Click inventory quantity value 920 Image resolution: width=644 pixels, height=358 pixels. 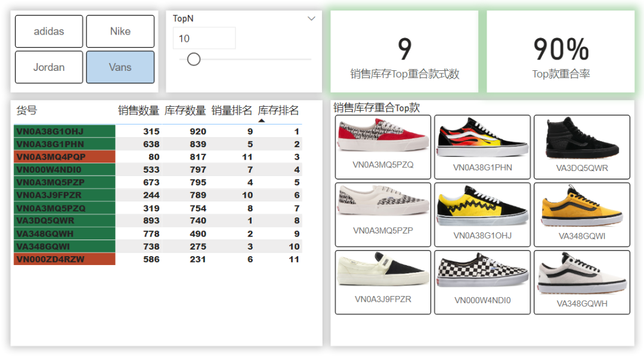click(x=197, y=131)
